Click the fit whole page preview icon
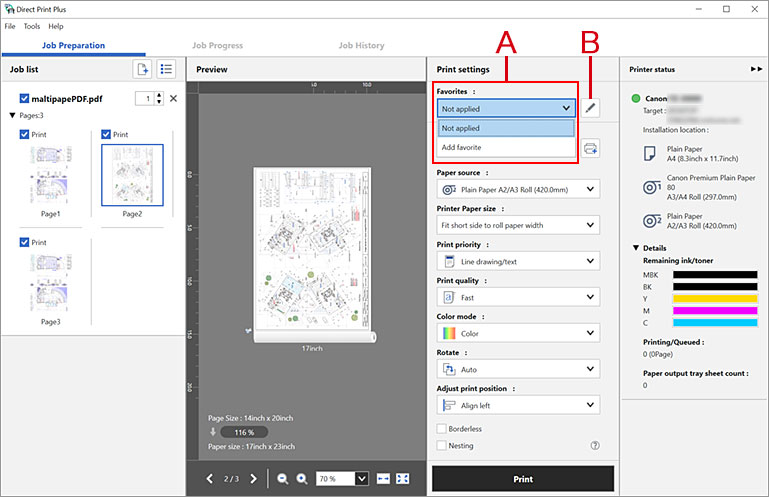 [405, 479]
